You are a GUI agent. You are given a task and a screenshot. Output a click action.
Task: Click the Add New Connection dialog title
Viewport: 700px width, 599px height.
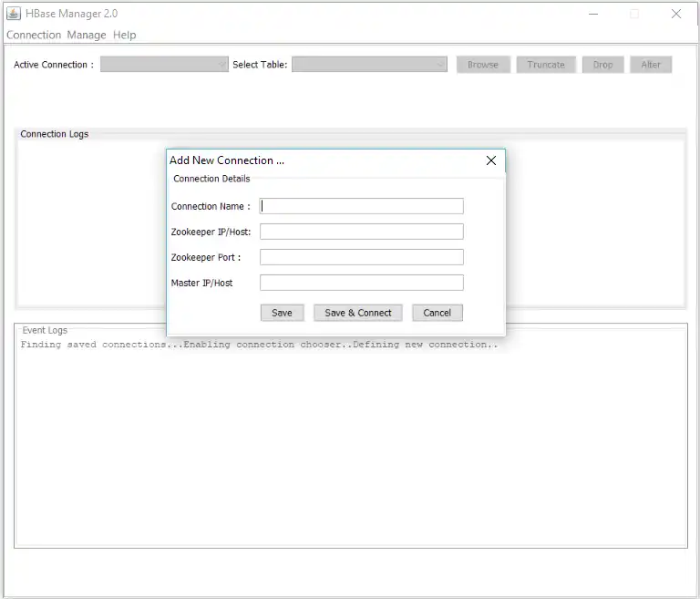[x=227, y=160]
